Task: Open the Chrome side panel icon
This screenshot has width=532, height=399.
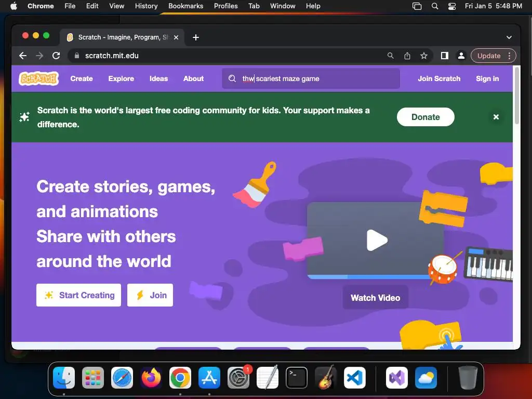Action: (445, 56)
